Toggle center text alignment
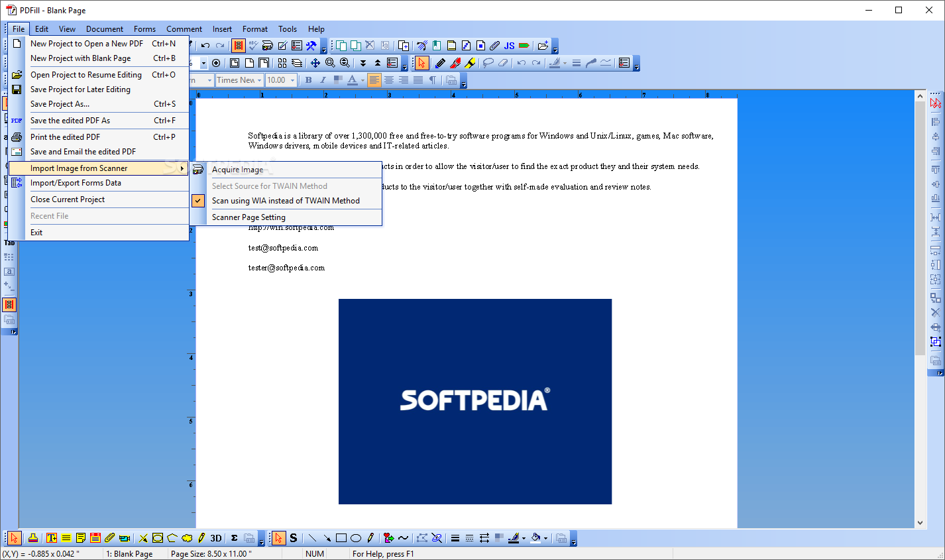 389,80
